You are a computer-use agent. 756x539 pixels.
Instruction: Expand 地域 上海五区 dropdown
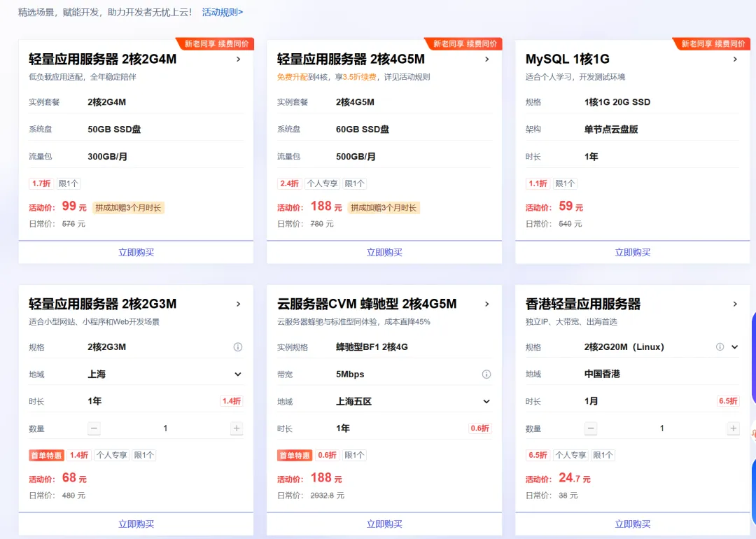(486, 402)
